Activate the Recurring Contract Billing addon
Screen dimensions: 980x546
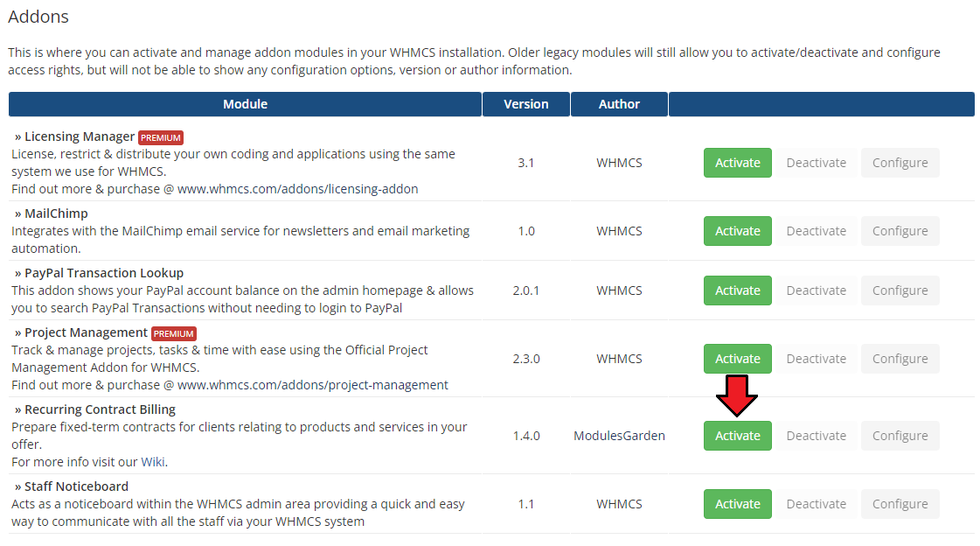pos(738,435)
